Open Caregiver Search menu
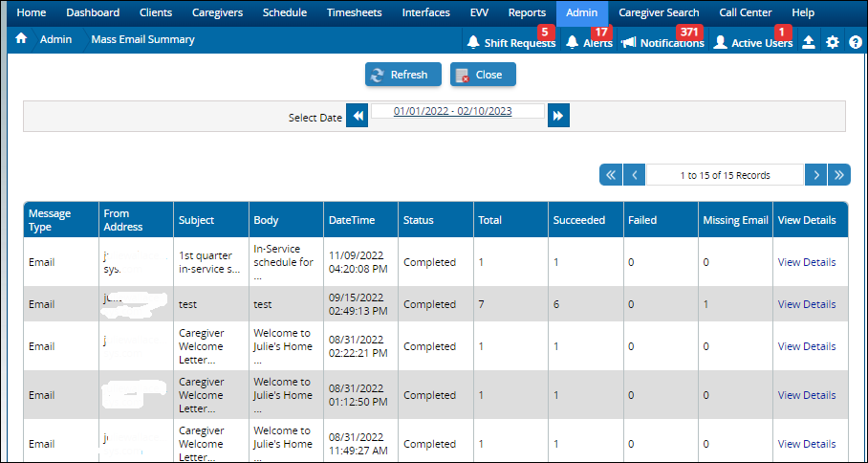868x463 pixels. coord(659,12)
